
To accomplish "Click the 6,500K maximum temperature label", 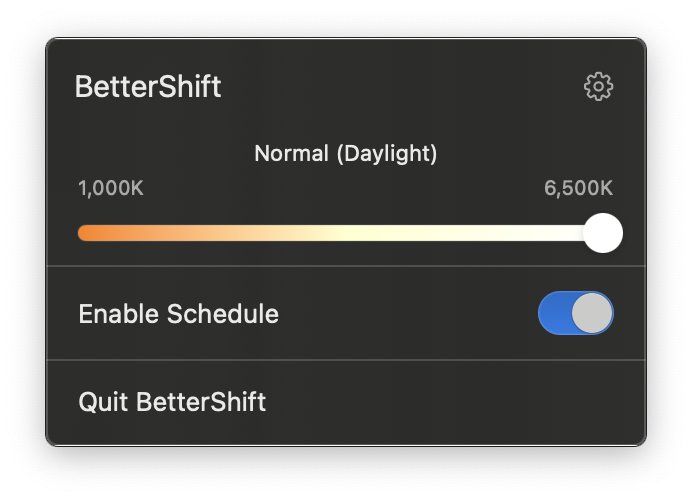I will click(x=578, y=188).
